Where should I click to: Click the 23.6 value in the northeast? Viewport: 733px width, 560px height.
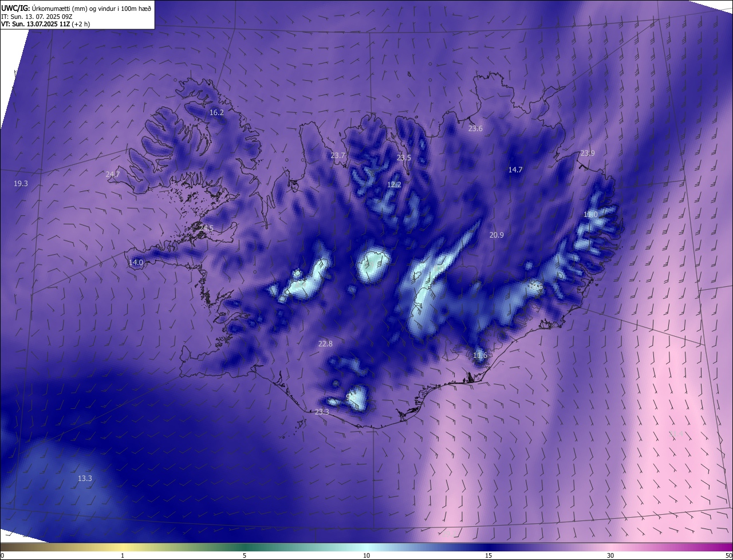point(475,128)
